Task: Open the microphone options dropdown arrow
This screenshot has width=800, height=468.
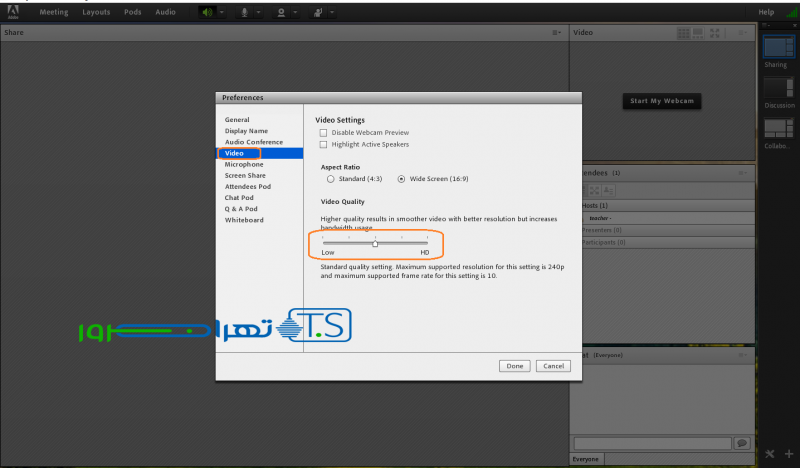Action: 259,13
